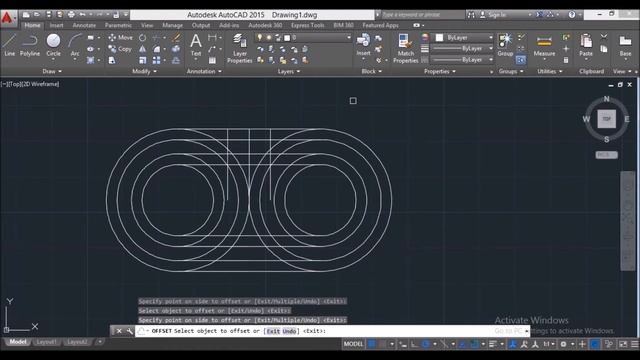Screen dimensions: 640x360
Task: Click MODEL space button in status bar
Action: (x=353, y=344)
